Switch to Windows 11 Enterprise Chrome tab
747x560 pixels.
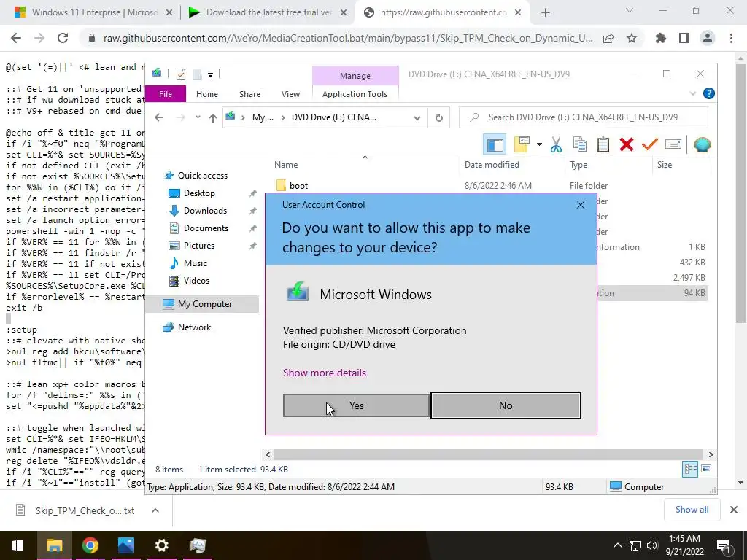[x=93, y=12]
